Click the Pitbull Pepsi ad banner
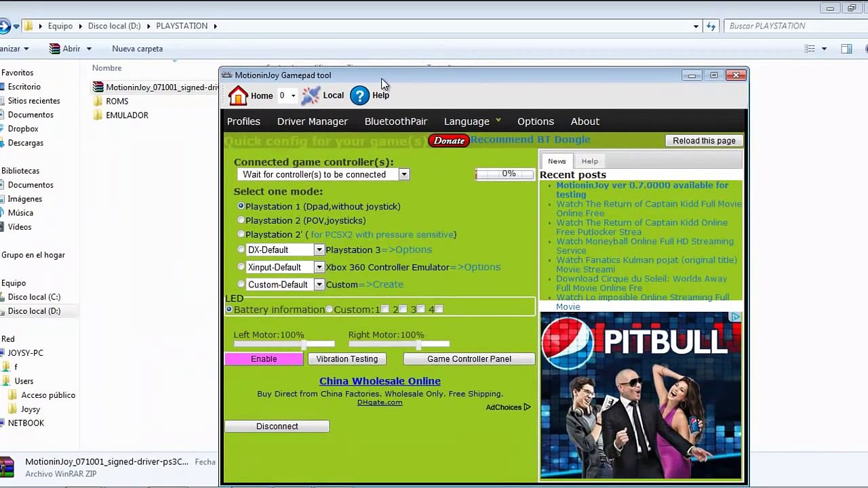The width and height of the screenshot is (868, 488). pos(641,395)
